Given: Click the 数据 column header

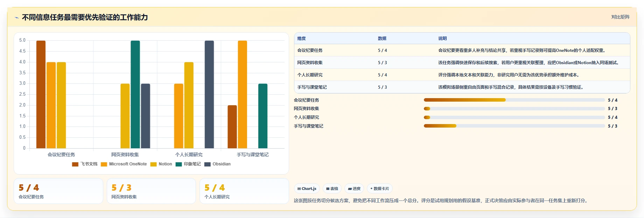Looking at the screenshot, I should coord(382,39).
